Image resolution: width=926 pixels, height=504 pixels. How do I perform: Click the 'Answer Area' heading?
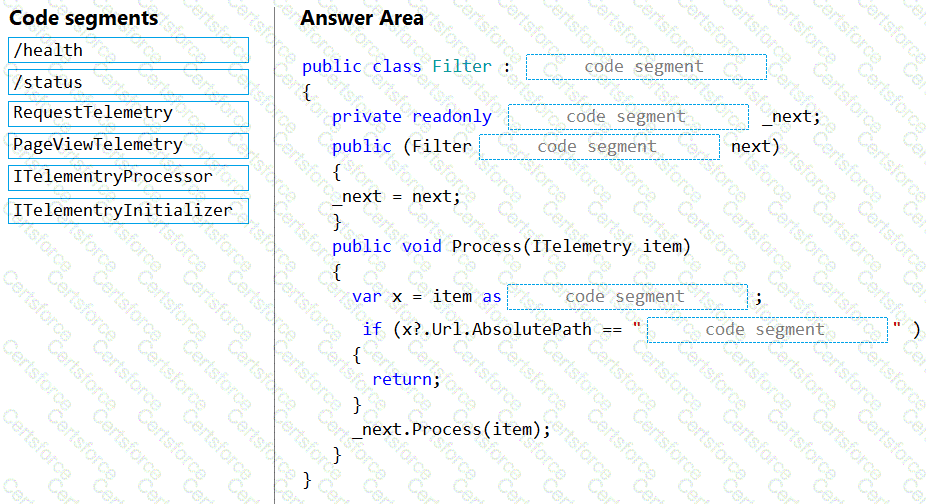pos(361,18)
